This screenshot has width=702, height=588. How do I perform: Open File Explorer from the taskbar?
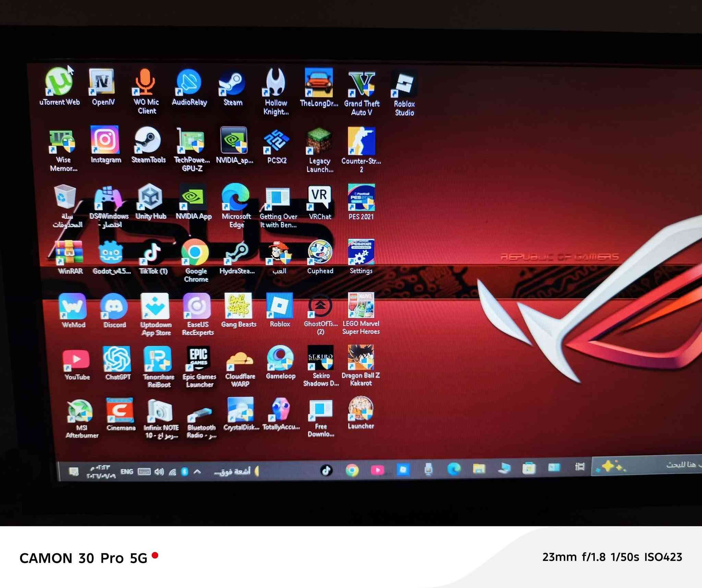coord(479,468)
